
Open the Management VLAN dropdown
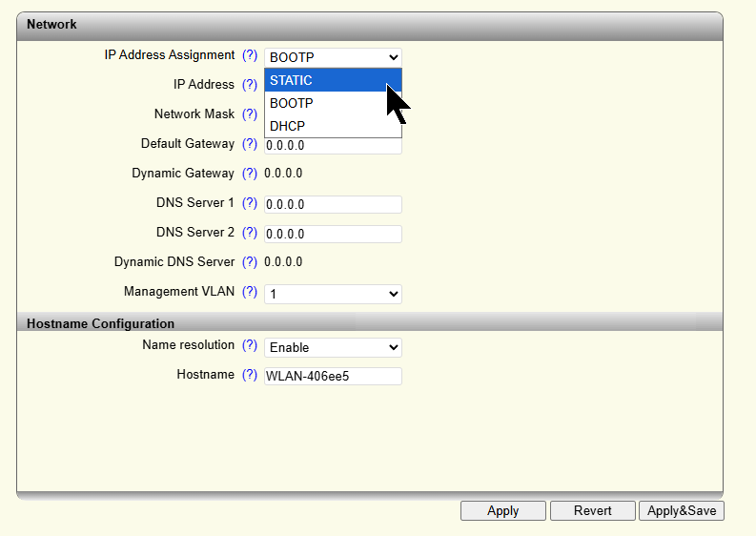[x=333, y=294]
